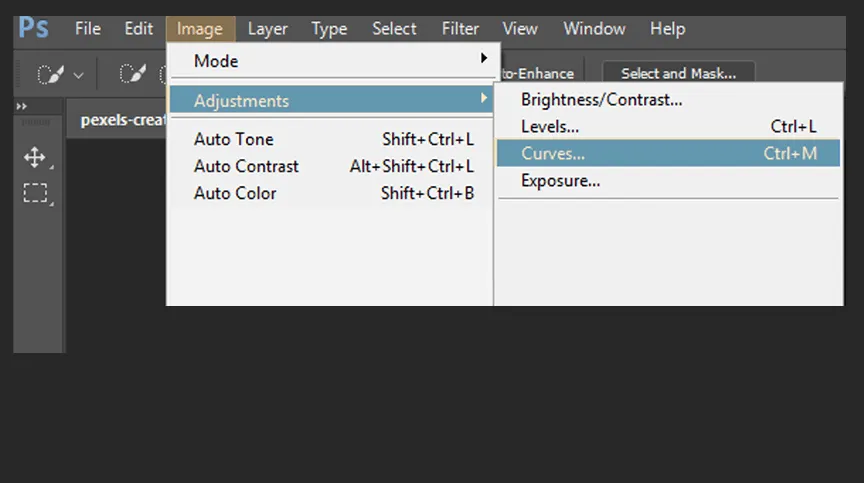Apply Auto Color correction
Screen dimensions: 864x483
point(331,193)
